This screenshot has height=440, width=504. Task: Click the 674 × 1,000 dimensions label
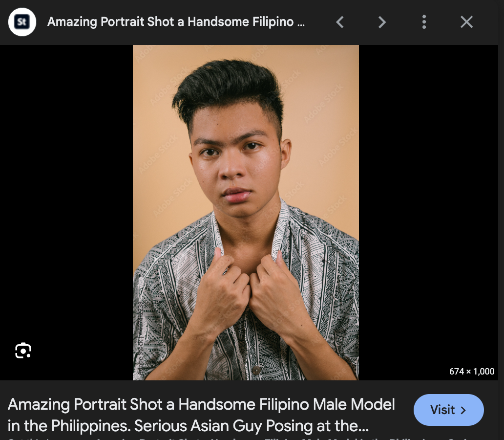coord(471,372)
